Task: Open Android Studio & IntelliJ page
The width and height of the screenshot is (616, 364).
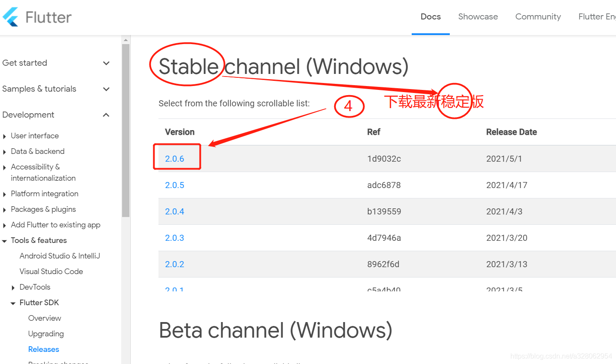Action: click(60, 256)
